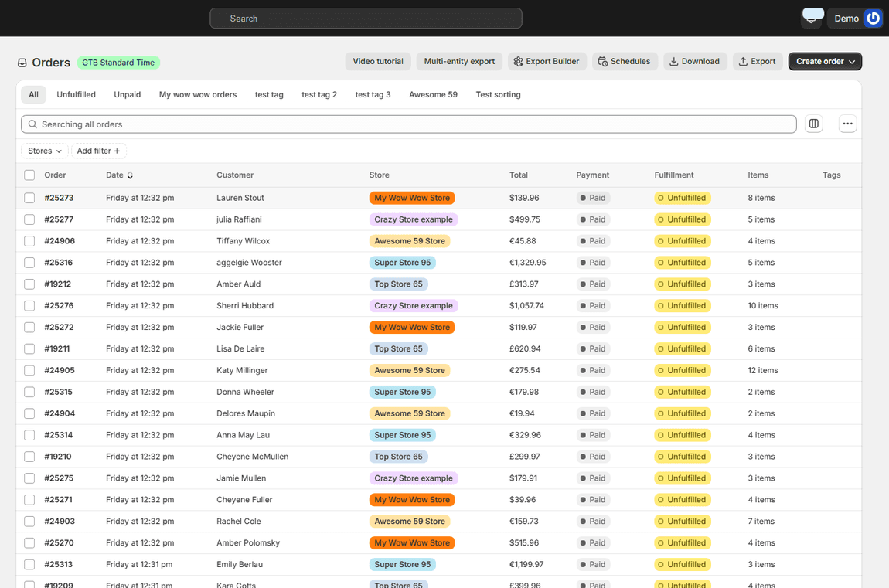
Task: Switch to the Awesome 59 tab
Action: click(x=433, y=94)
